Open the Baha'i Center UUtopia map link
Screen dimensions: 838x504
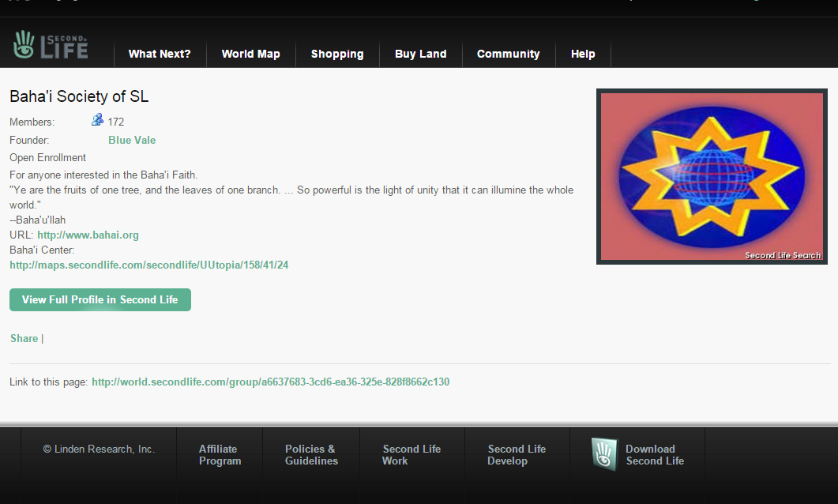coord(149,265)
